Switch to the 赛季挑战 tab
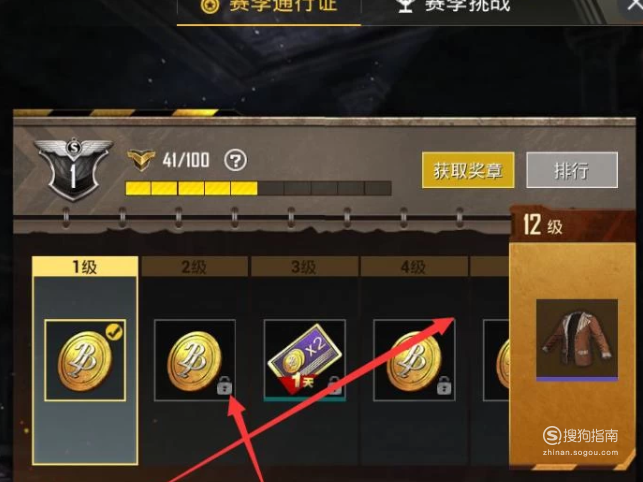This screenshot has height=482, width=643. 453,7
